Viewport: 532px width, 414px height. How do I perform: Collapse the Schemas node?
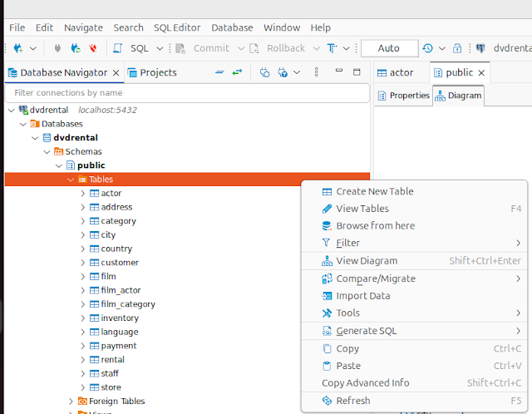pyautogui.click(x=47, y=151)
